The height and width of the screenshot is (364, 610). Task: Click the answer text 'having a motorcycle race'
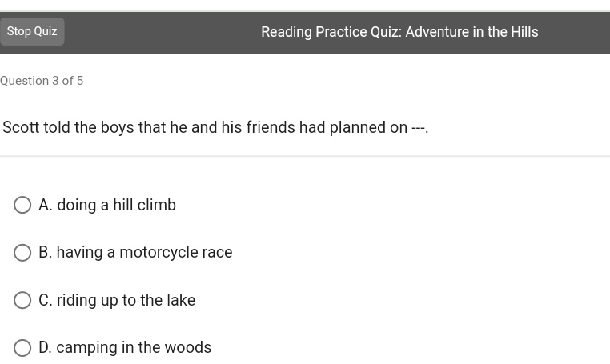[x=144, y=253]
